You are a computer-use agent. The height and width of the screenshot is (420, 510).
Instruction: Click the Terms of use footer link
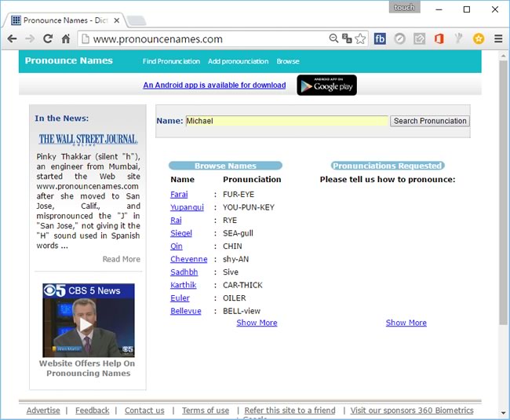point(206,411)
